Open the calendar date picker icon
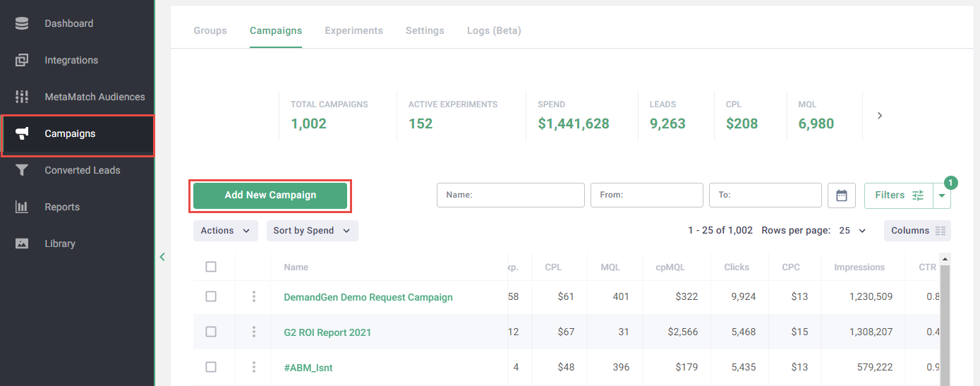 tap(841, 195)
